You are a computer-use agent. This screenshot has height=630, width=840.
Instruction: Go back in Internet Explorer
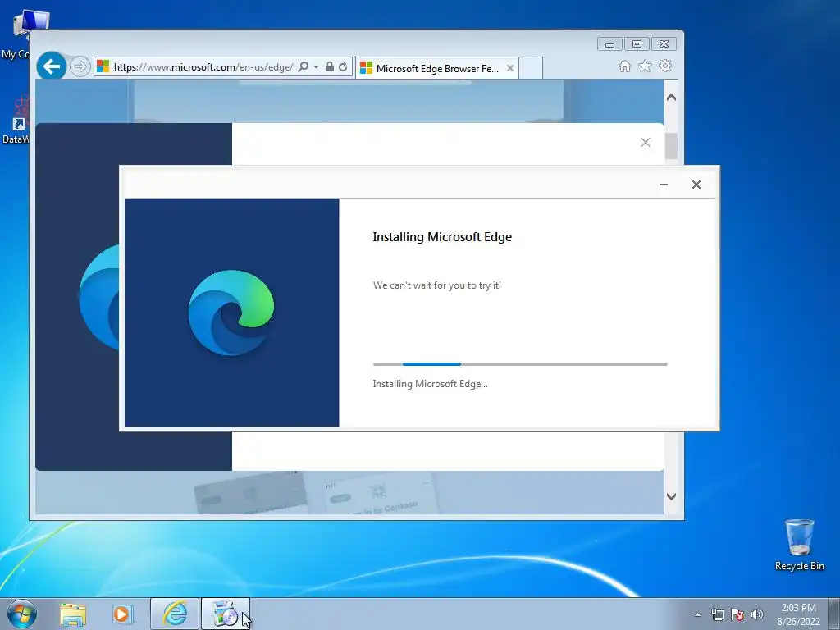(52, 67)
